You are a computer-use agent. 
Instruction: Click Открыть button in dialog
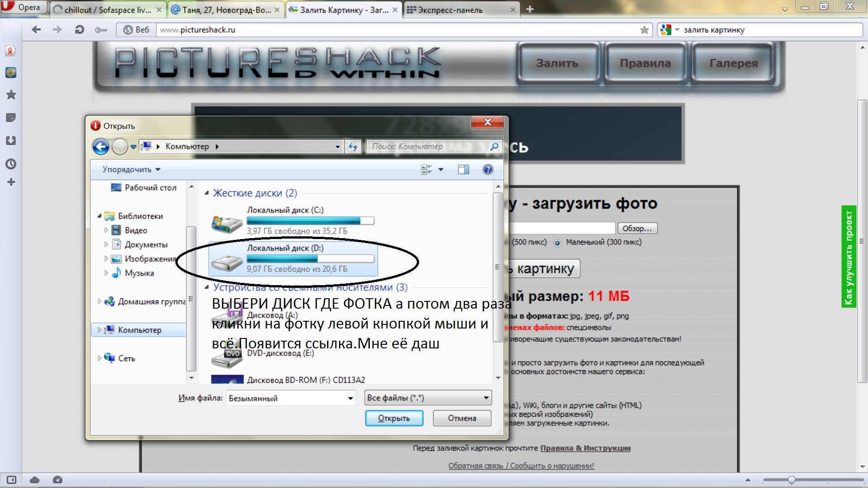(x=394, y=418)
